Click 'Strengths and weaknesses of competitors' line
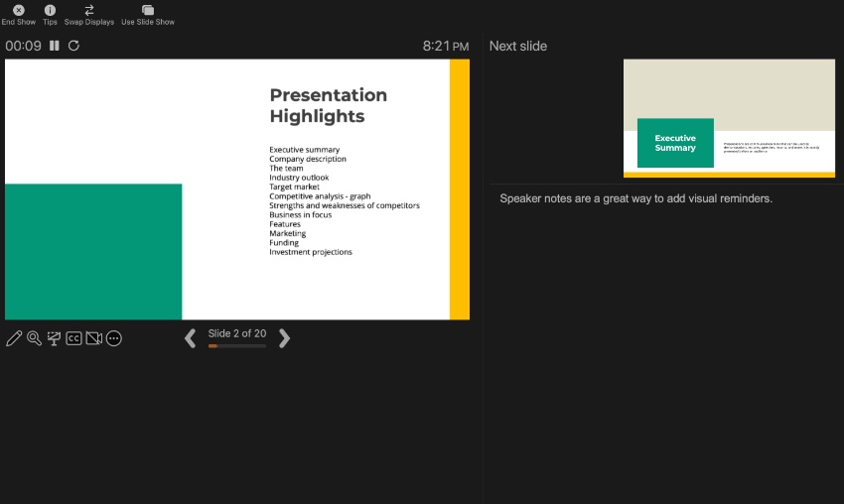This screenshot has height=504, width=844. tap(344, 205)
